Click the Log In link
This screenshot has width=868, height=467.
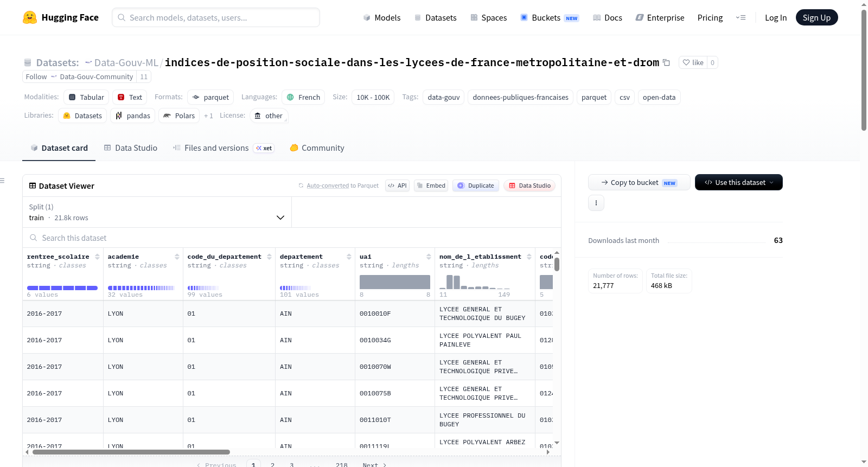776,17
